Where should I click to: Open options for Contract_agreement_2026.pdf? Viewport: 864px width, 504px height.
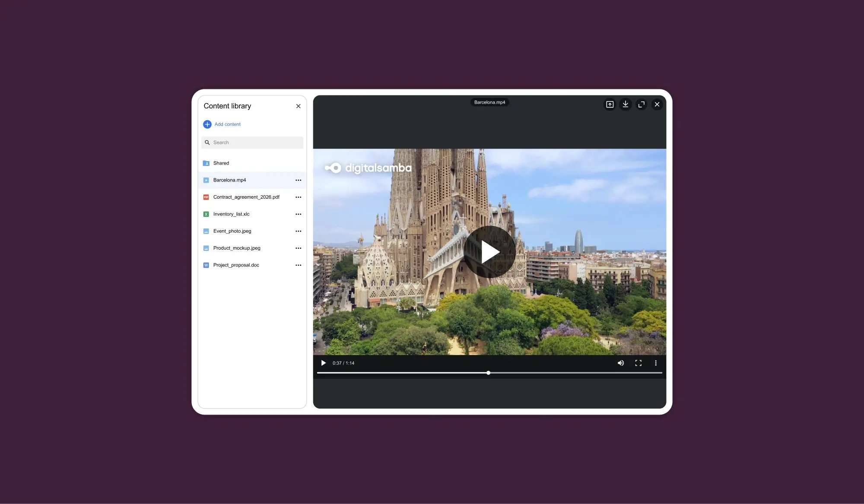(x=298, y=197)
